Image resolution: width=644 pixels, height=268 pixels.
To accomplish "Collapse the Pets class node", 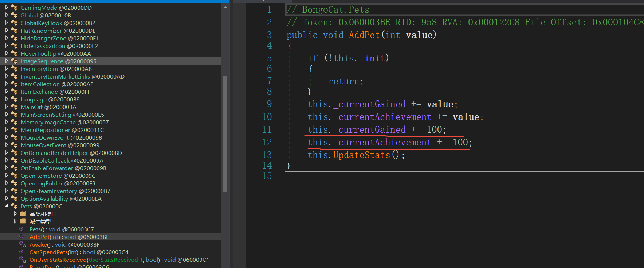I will [x=6, y=206].
